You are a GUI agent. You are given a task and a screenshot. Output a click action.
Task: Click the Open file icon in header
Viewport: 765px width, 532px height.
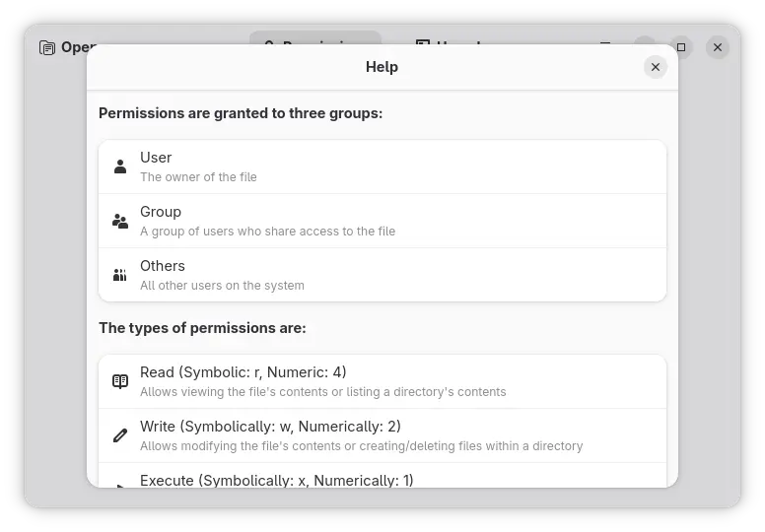[x=47, y=47]
